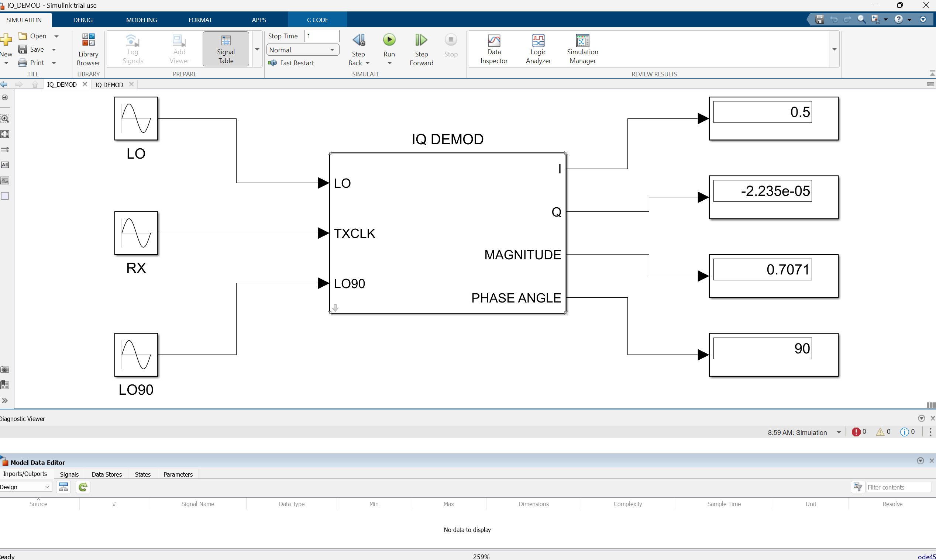Select the LO Sine Wave block
936x560 pixels.
click(x=136, y=118)
